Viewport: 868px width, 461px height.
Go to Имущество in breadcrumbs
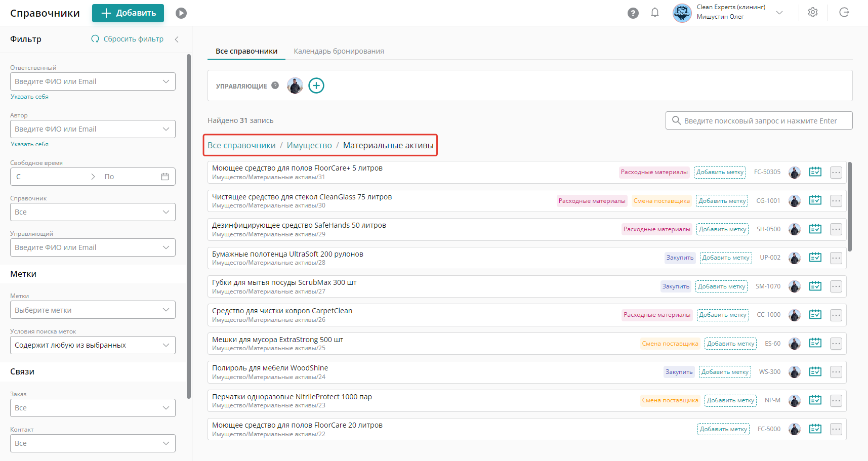point(309,145)
